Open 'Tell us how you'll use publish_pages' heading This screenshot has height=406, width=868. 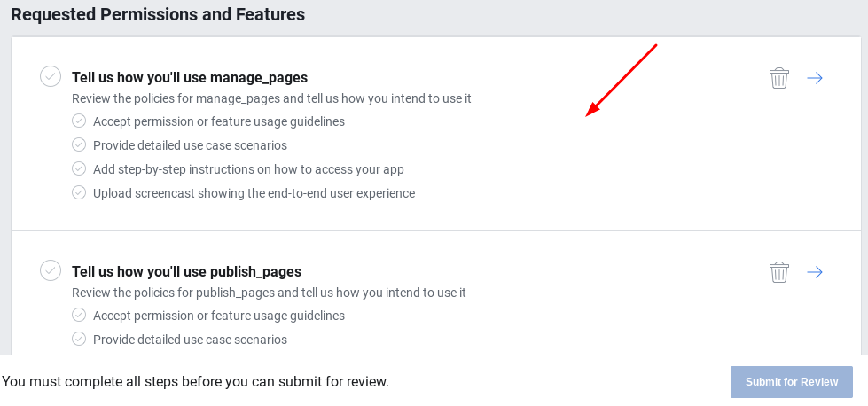186,271
